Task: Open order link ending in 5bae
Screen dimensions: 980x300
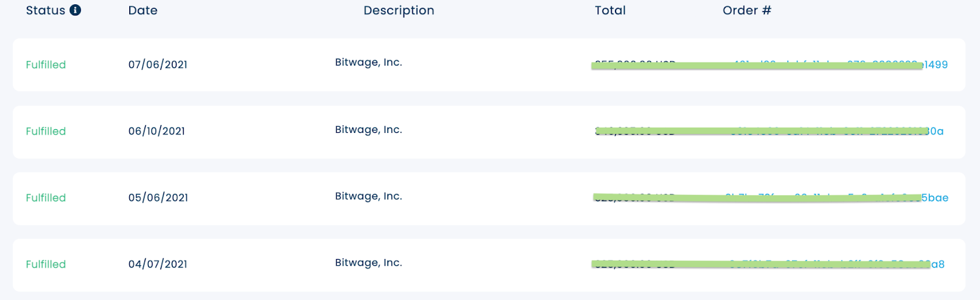Action: click(x=837, y=198)
